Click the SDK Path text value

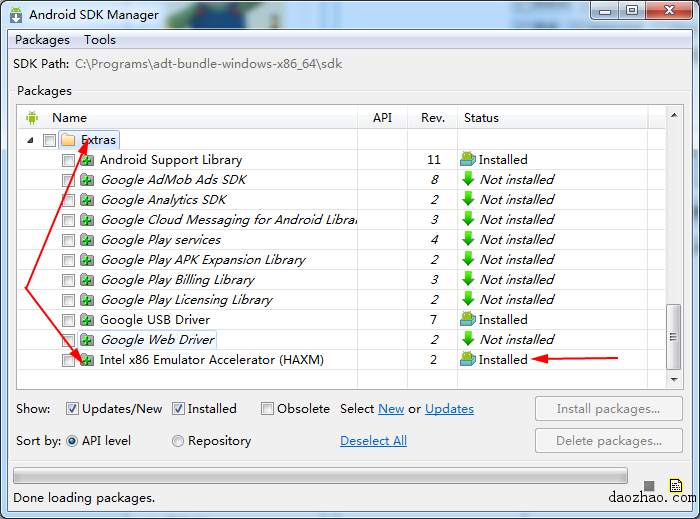click(208, 64)
